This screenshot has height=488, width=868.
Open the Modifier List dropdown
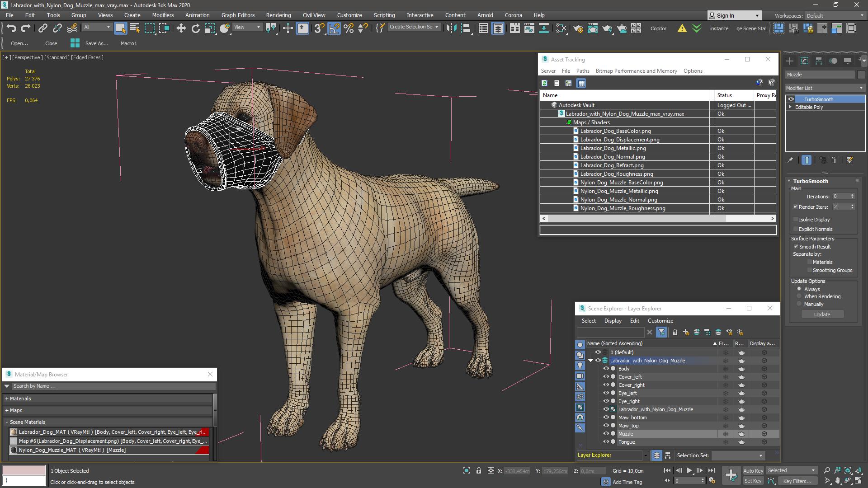825,88
